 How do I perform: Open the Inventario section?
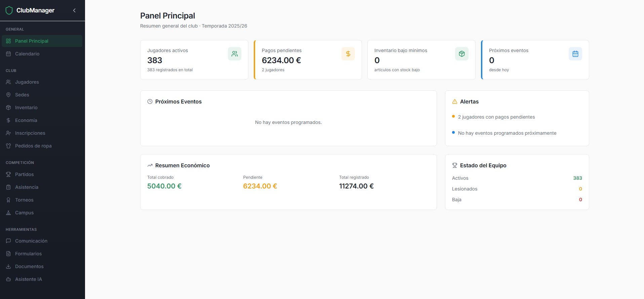[26, 108]
